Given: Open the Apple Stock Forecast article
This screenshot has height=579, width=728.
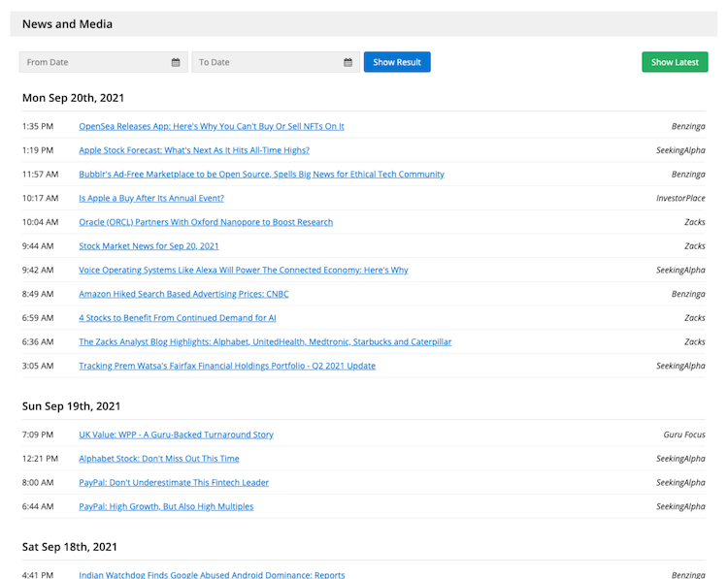Looking at the screenshot, I should click(x=193, y=150).
